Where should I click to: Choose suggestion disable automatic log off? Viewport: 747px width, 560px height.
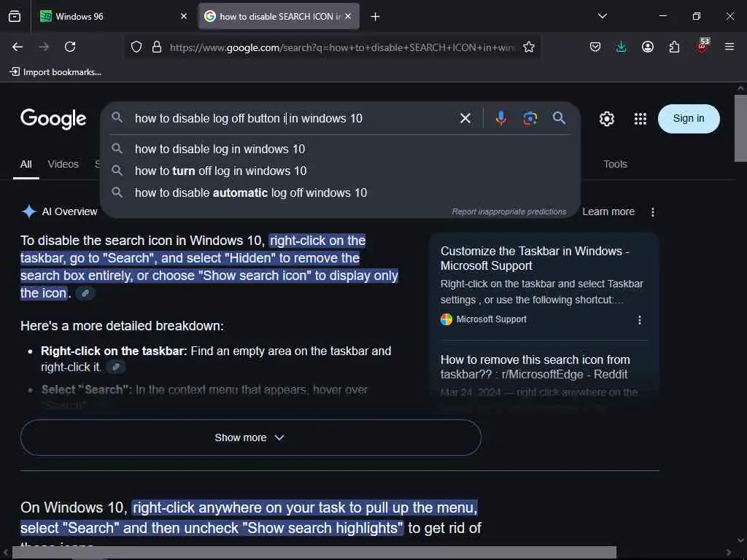(x=340, y=192)
